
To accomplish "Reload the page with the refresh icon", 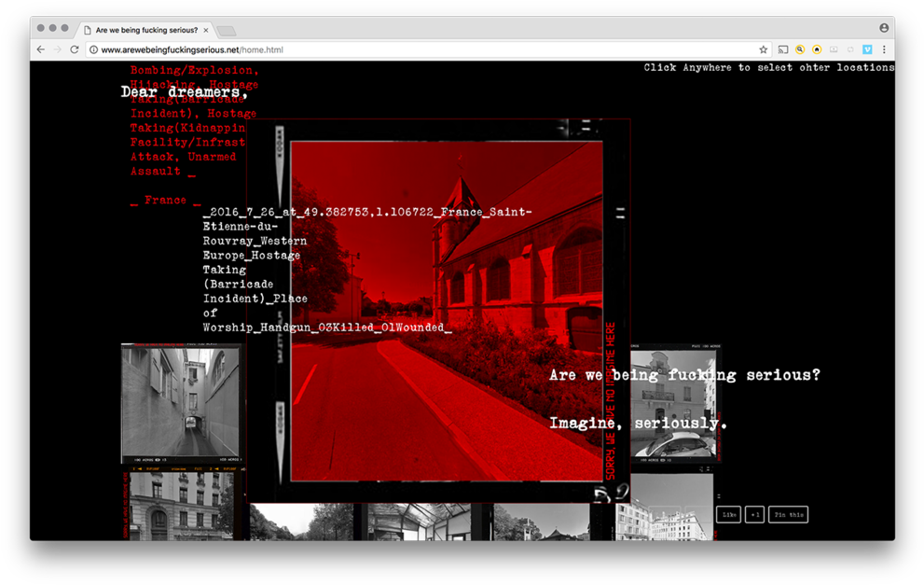I will pos(75,49).
